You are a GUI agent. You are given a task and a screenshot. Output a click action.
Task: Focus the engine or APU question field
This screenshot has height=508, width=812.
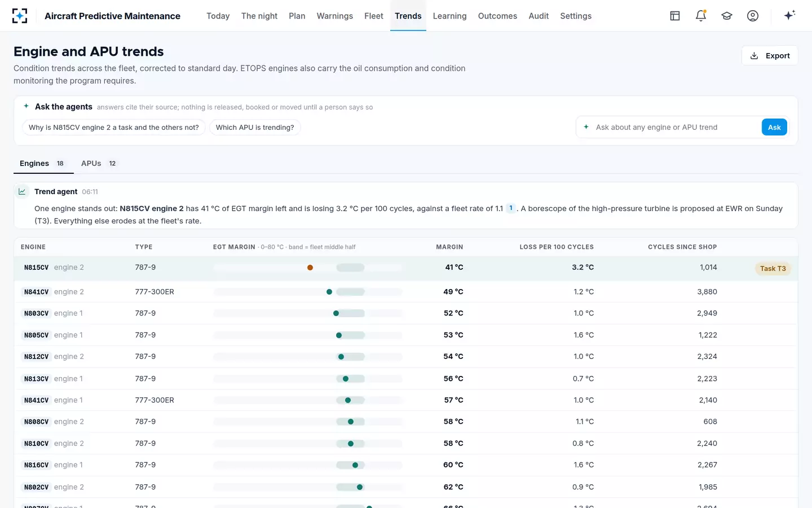click(674, 127)
